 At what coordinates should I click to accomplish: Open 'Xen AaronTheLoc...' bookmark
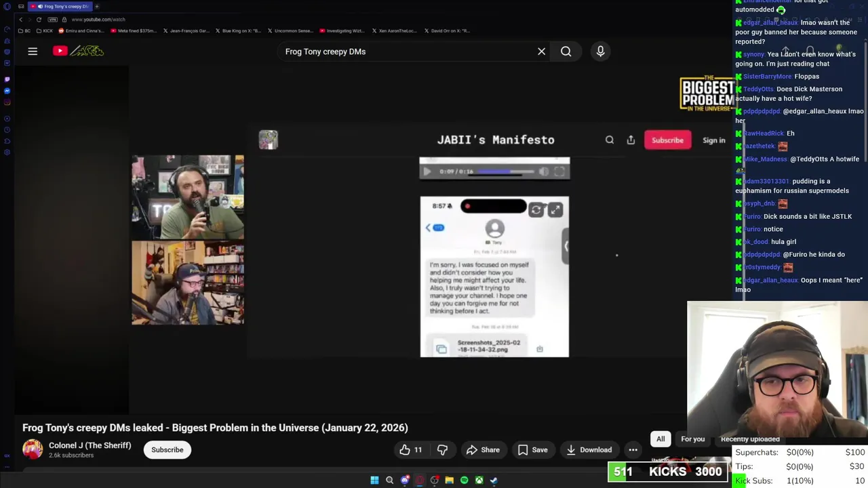point(394,30)
